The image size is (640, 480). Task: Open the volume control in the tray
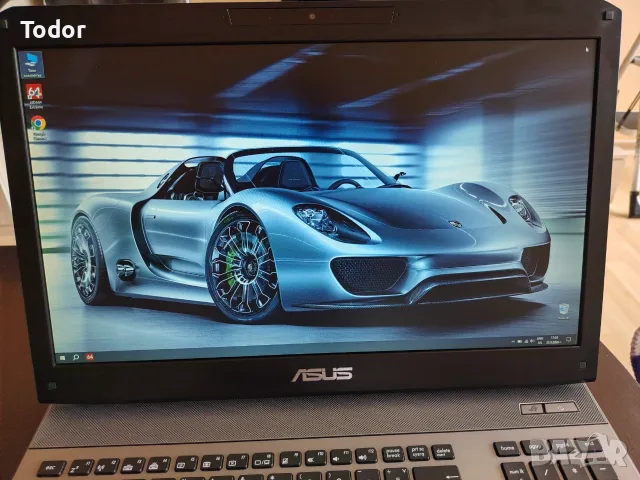(x=532, y=341)
